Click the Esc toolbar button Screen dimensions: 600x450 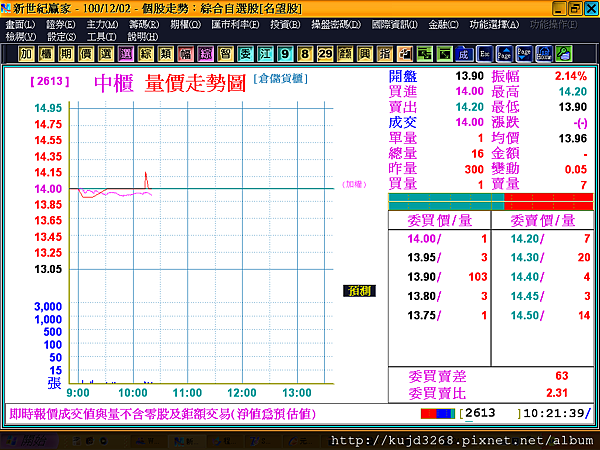point(485,54)
